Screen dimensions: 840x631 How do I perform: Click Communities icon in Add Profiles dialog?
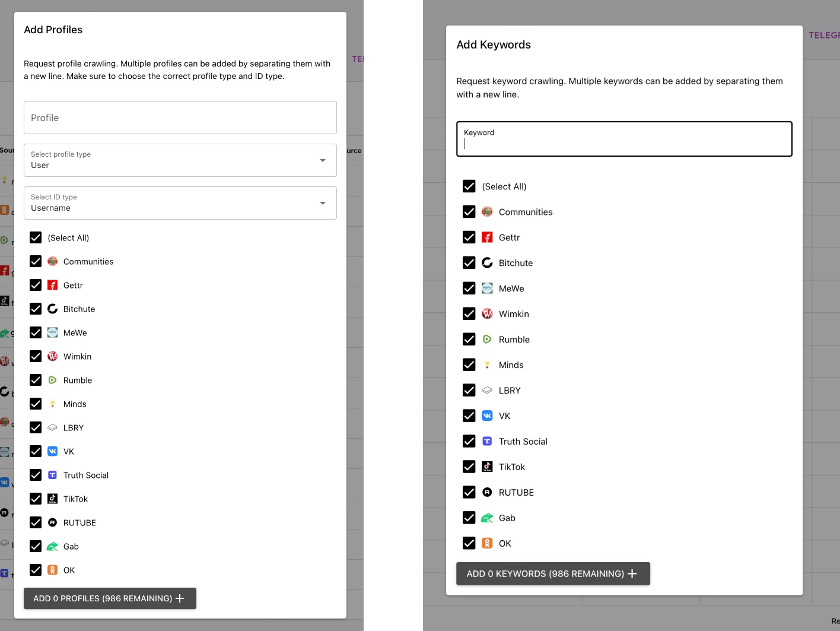pos(52,261)
